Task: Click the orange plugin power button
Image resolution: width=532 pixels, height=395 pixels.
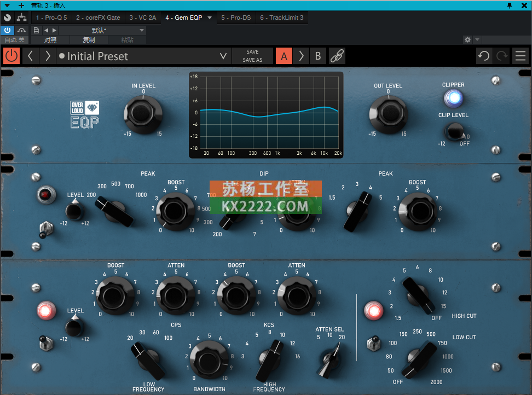Action: [11, 56]
